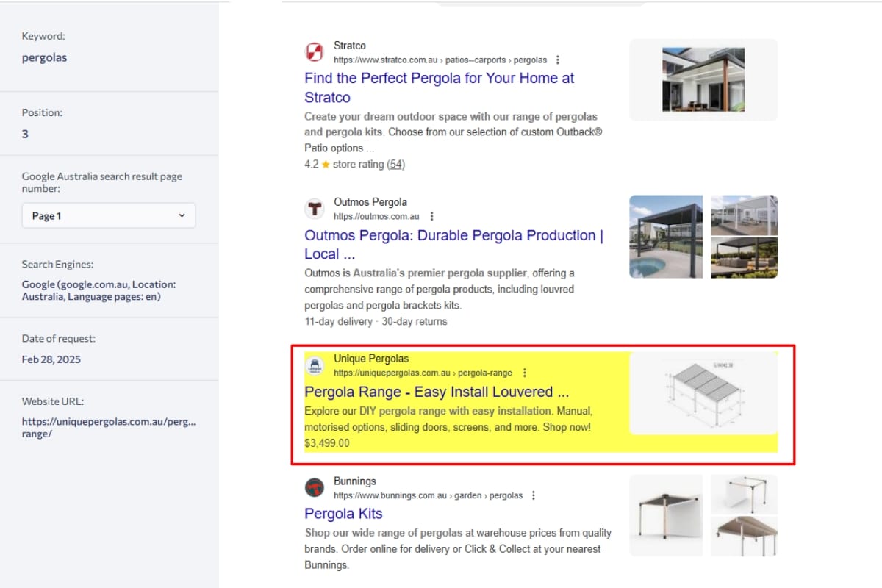This screenshot has height=588, width=882.
Task: Open the Bunnings 'Pergola Kits' link
Action: point(343,514)
